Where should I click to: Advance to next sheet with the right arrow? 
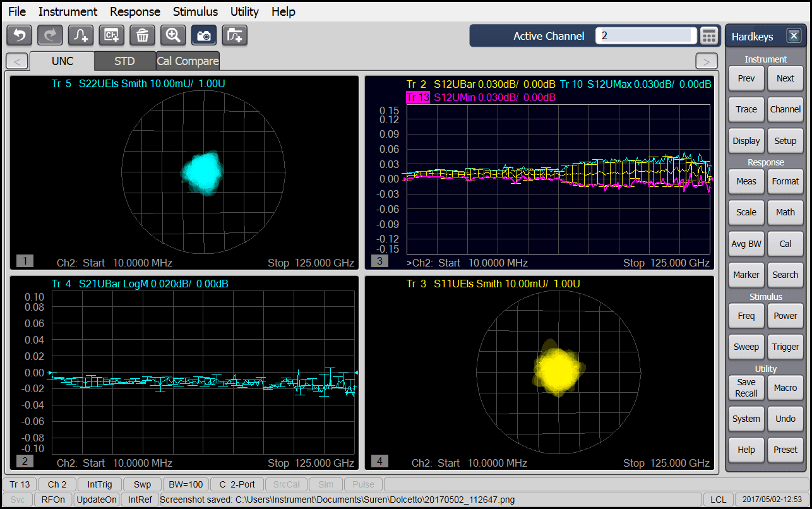click(x=707, y=61)
